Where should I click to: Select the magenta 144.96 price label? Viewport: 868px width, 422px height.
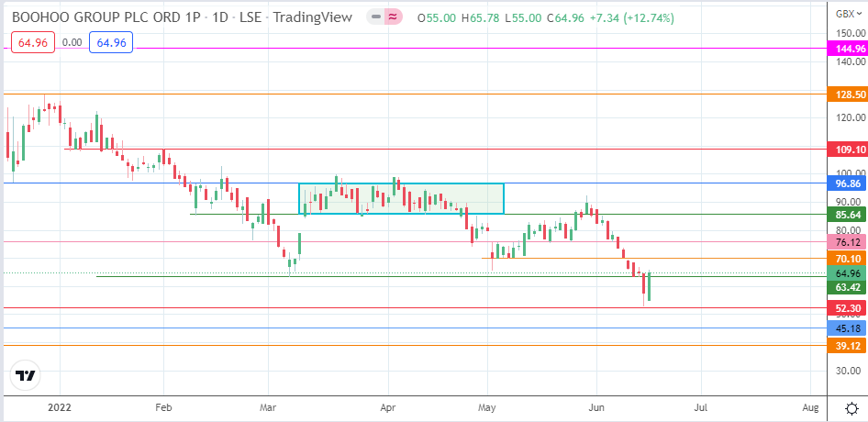click(847, 49)
